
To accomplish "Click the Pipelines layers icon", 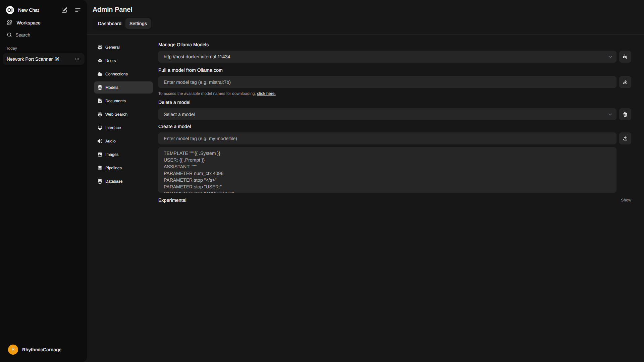I will [x=100, y=168].
